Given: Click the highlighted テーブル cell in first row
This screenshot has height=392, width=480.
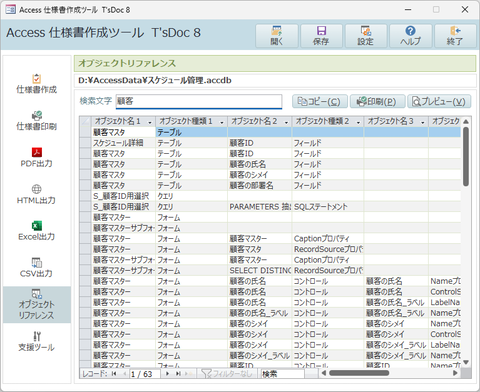Looking at the screenshot, I should pos(191,132).
